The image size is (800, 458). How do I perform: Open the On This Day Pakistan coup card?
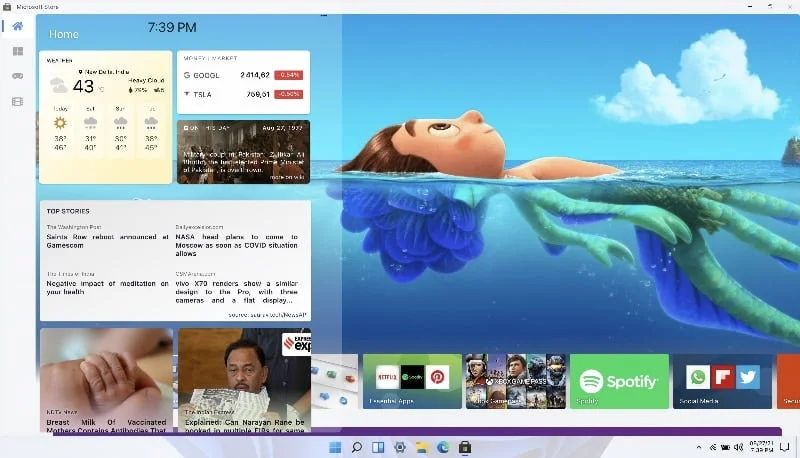point(243,152)
